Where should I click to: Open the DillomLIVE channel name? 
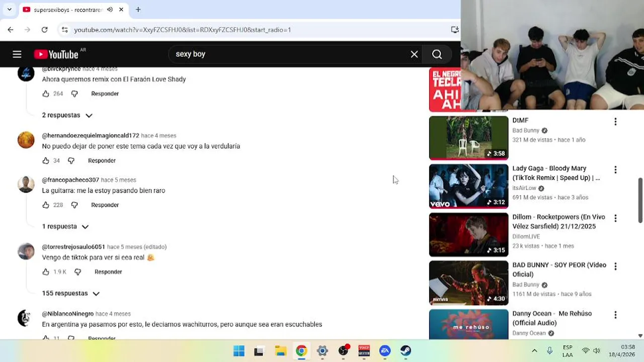coord(526,236)
